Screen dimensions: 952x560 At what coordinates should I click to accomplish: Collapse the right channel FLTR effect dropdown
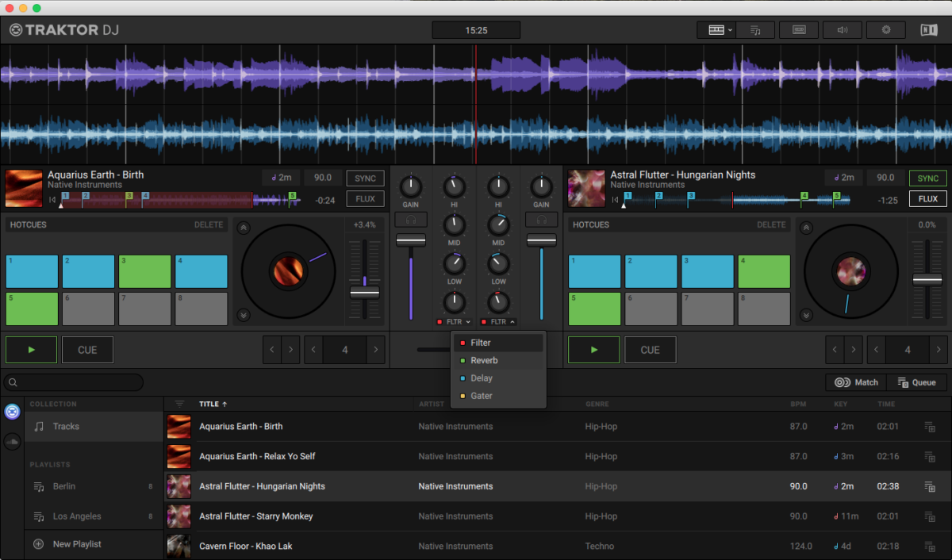512,322
